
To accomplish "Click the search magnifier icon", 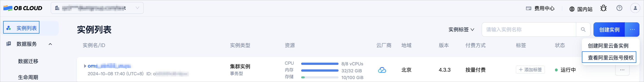I will (x=583, y=30).
